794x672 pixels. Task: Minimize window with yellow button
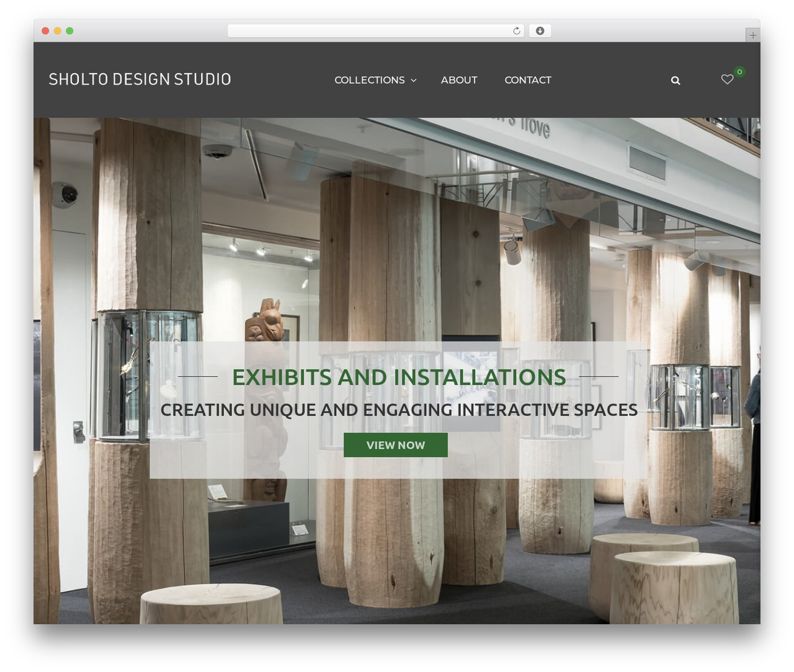(x=58, y=31)
